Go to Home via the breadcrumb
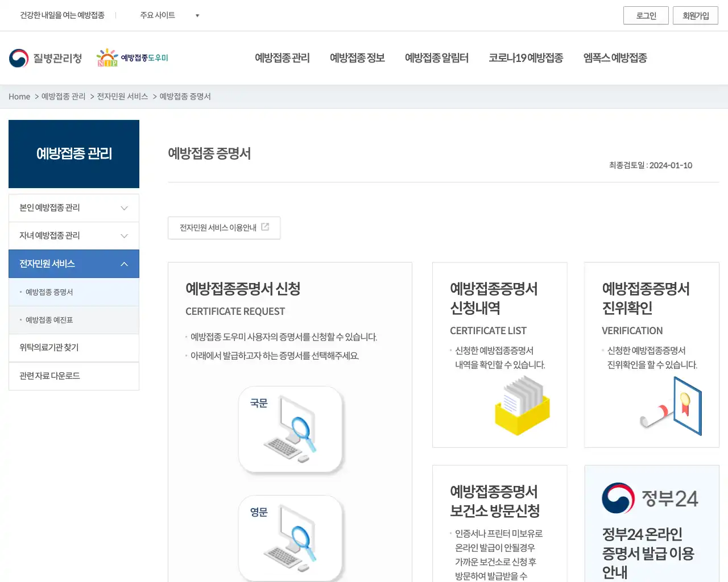Image resolution: width=728 pixels, height=582 pixels. click(19, 97)
